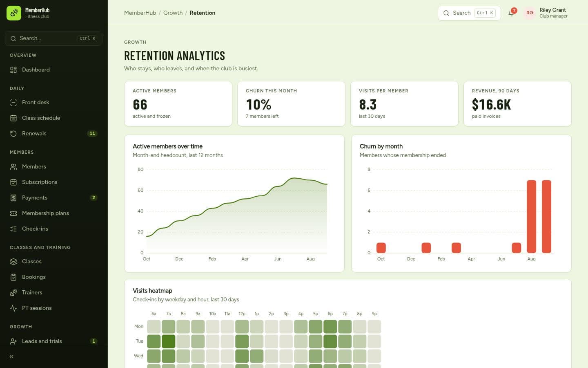Image resolution: width=588 pixels, height=368 pixels.
Task: Click the magnifier icon in sidebar search
Action: pyautogui.click(x=13, y=38)
